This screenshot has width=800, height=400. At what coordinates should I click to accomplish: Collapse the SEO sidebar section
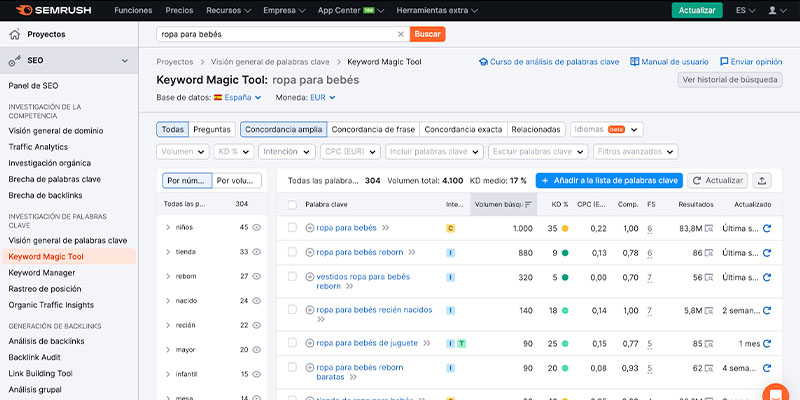click(x=124, y=61)
